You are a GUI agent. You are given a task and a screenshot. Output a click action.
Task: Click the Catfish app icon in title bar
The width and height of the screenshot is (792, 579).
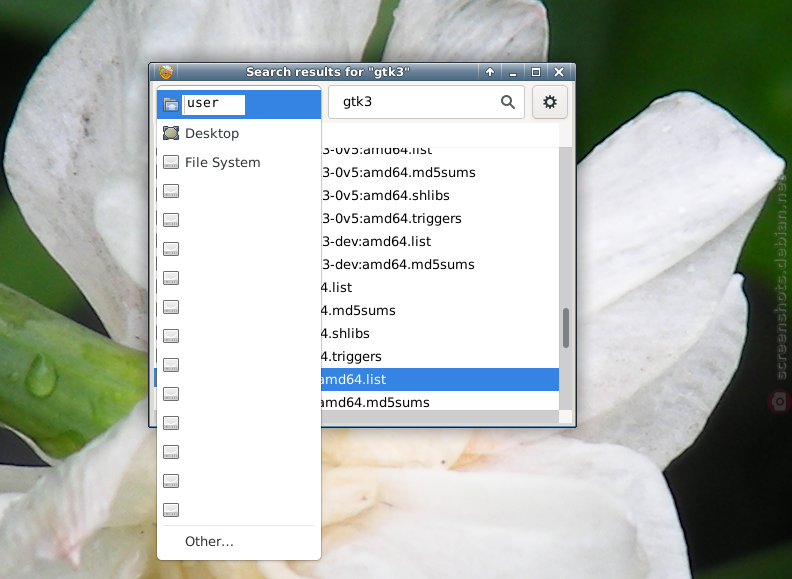[166, 72]
